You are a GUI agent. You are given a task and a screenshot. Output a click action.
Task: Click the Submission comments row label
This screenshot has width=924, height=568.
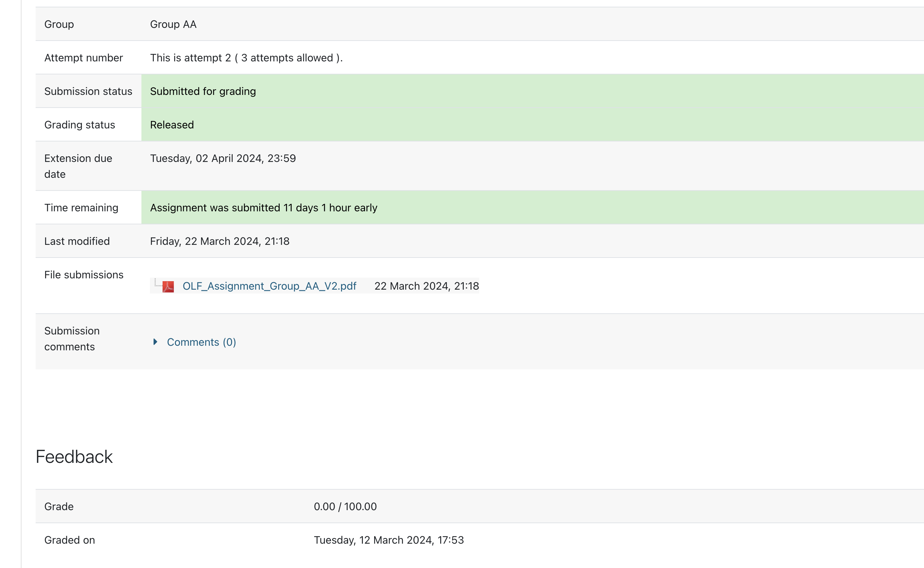click(72, 338)
